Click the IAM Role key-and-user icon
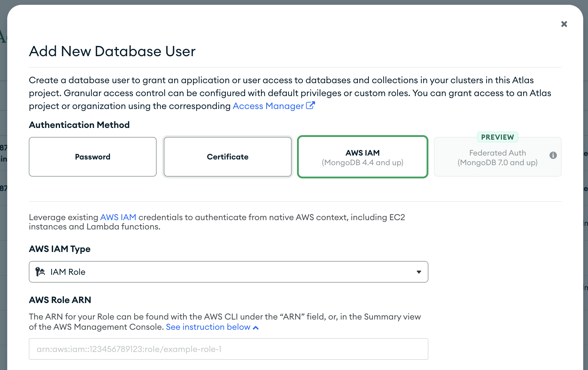The width and height of the screenshot is (588, 370). point(40,272)
